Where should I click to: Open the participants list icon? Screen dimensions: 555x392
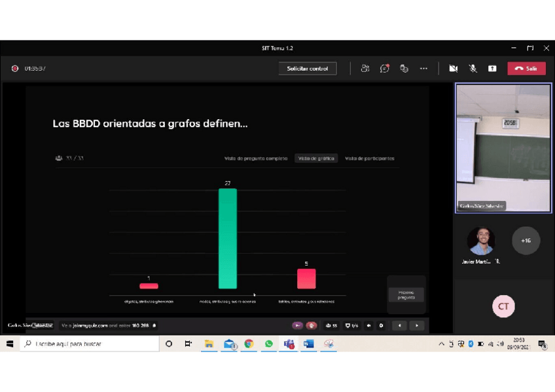click(x=365, y=68)
